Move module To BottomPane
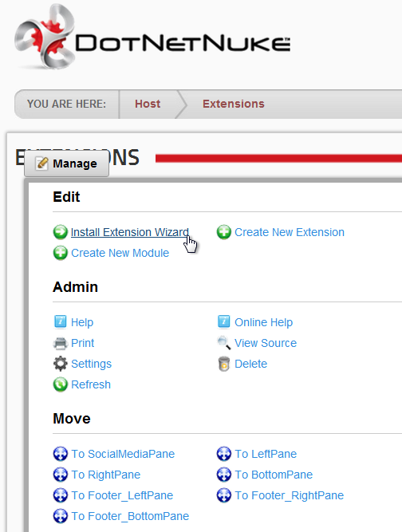The width and height of the screenshot is (402, 532). [x=274, y=475]
